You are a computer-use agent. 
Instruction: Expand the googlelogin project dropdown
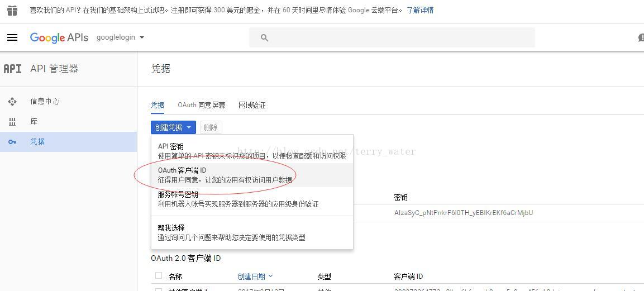[x=120, y=37]
